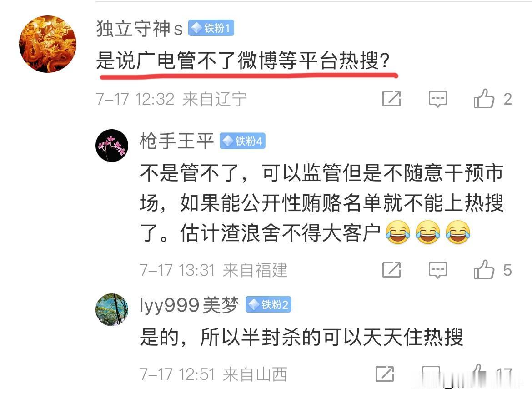
Task: Visit 枪手王平 username profile
Action: click(x=176, y=141)
